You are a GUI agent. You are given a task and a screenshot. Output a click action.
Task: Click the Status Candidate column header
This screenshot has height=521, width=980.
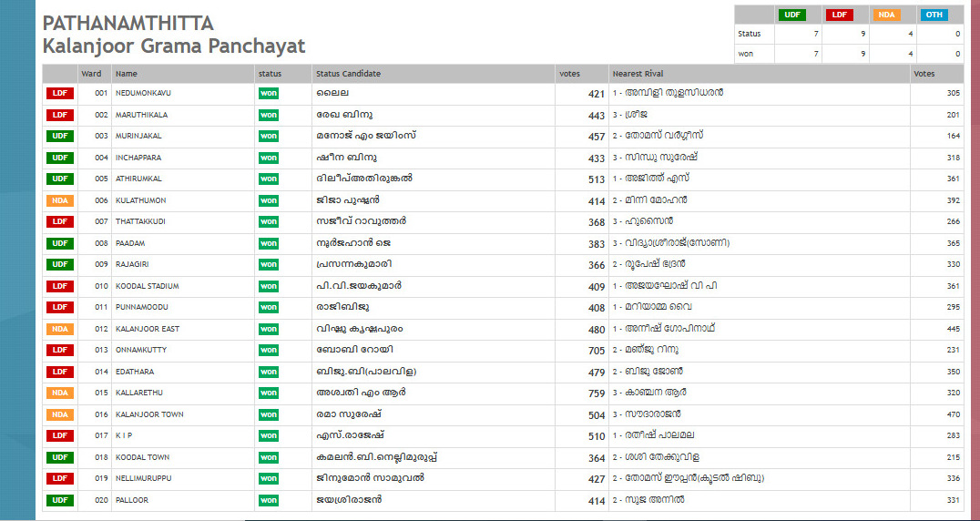point(348,73)
